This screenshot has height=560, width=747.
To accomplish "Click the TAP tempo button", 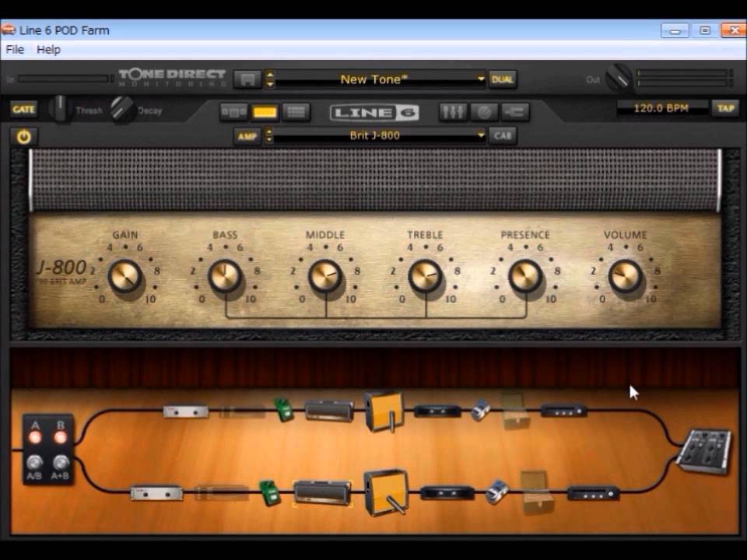I will pos(725,108).
